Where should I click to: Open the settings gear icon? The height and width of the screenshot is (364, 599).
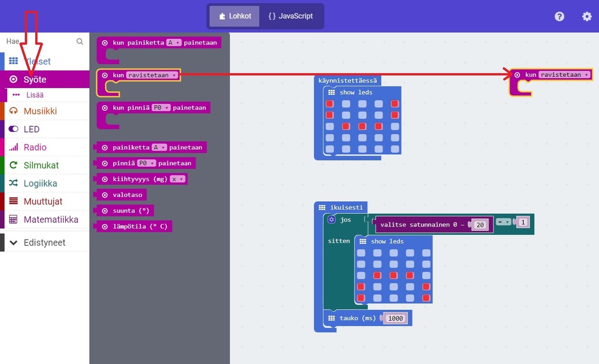click(587, 16)
